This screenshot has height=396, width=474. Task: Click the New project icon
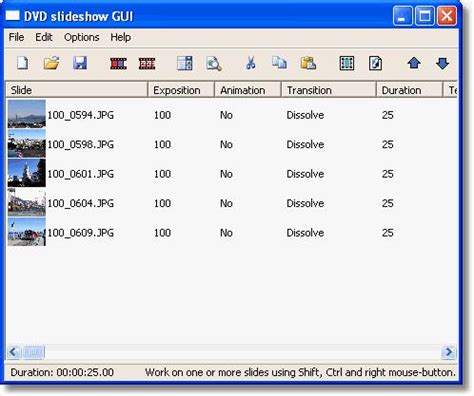click(x=23, y=63)
